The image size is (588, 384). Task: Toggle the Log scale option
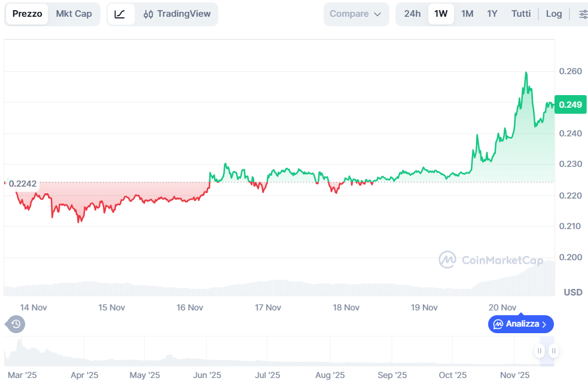pyautogui.click(x=553, y=14)
